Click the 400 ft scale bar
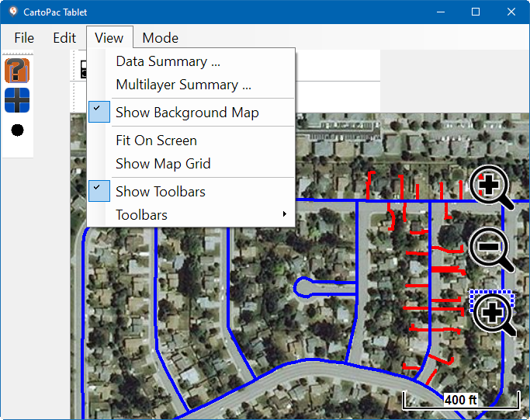Viewport: 530px width, 420px height. (460, 401)
